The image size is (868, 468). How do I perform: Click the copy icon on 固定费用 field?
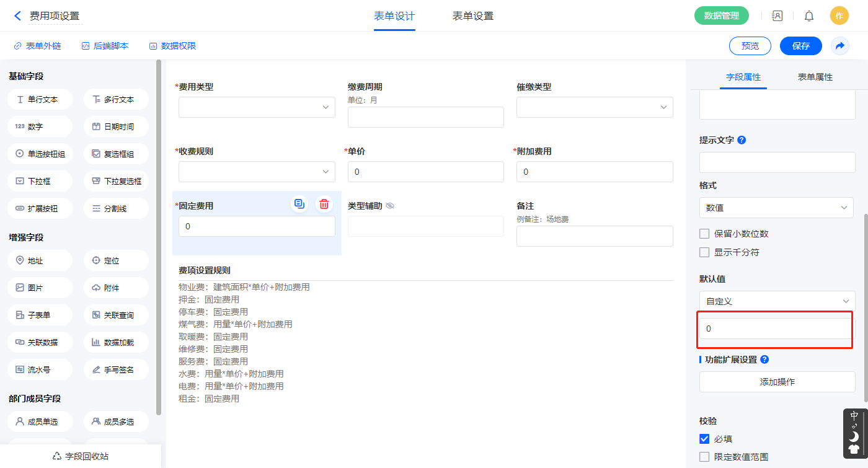[299, 204]
